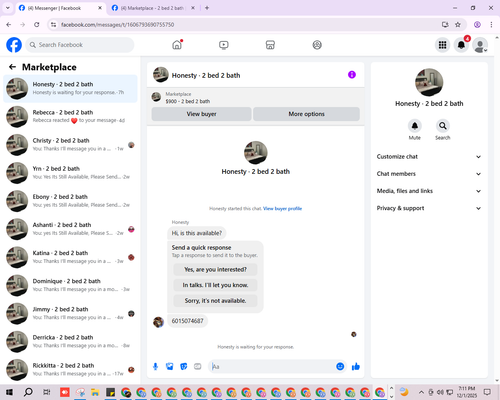
Task: Open the Windows notification center icon
Action: point(487,392)
